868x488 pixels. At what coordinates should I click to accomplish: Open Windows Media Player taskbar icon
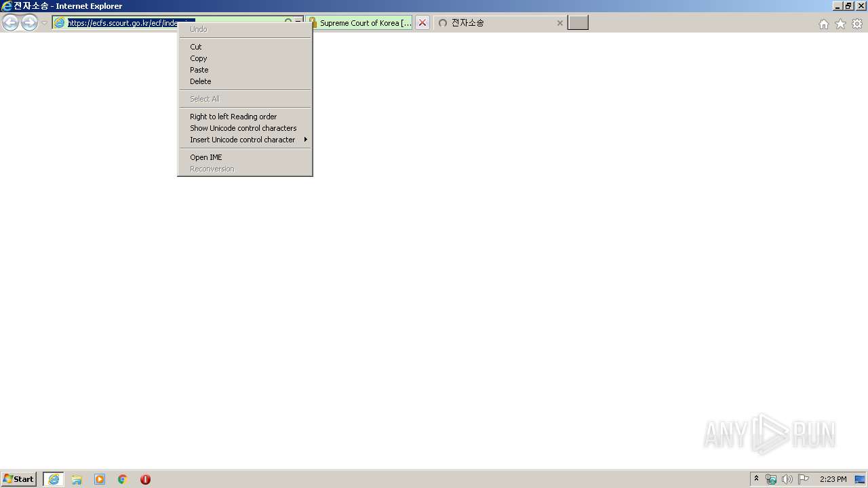[100, 479]
